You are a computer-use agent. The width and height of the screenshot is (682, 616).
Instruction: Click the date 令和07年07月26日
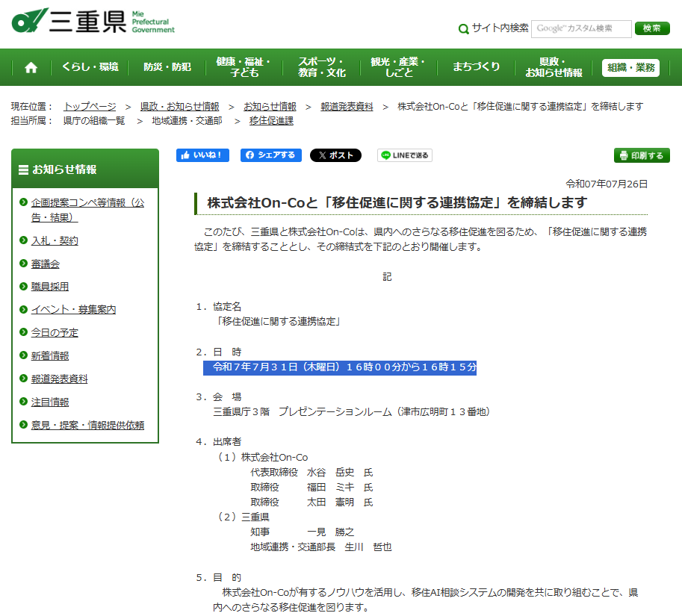607,184
